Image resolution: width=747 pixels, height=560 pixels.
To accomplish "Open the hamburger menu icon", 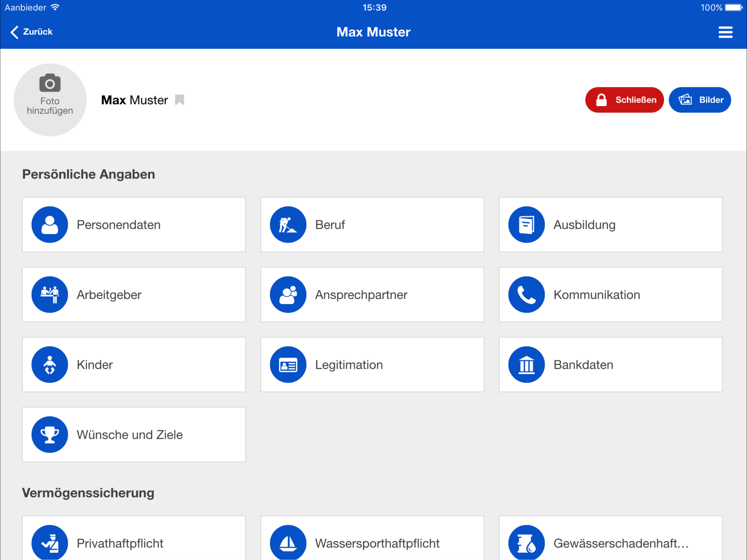I will 725,32.
